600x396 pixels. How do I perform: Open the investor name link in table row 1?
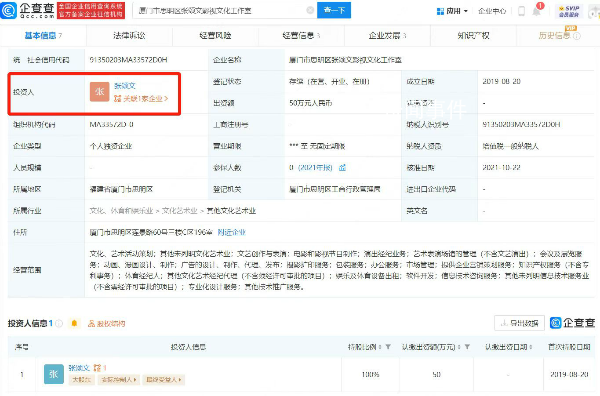coord(79,368)
